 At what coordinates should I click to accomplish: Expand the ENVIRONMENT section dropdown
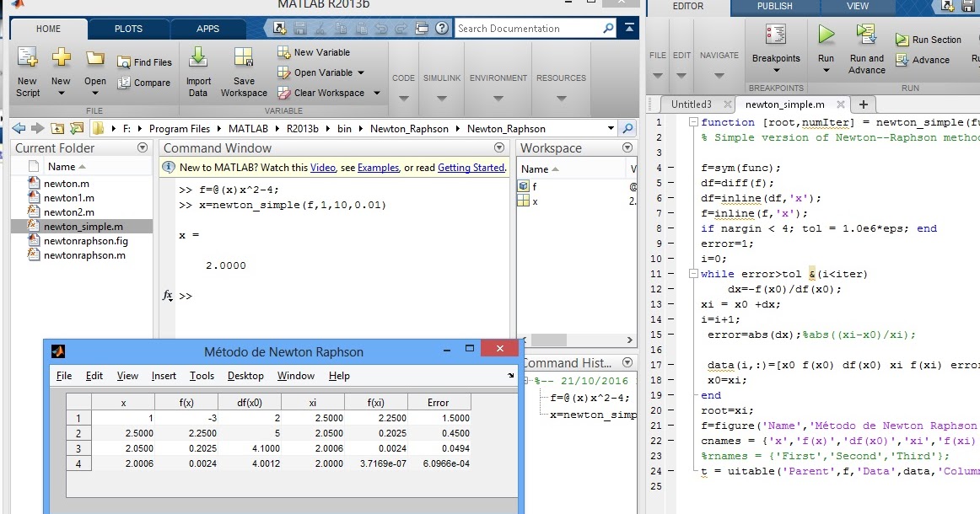[498, 98]
